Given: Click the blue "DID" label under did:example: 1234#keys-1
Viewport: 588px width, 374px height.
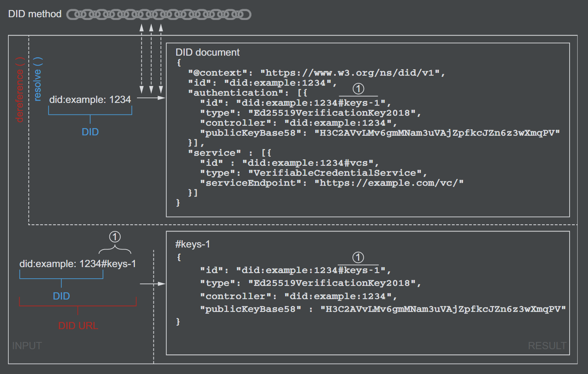Looking at the screenshot, I should (x=61, y=296).
